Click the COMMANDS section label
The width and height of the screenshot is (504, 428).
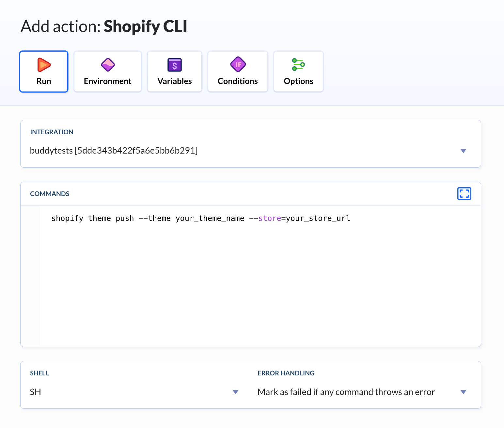coord(50,194)
